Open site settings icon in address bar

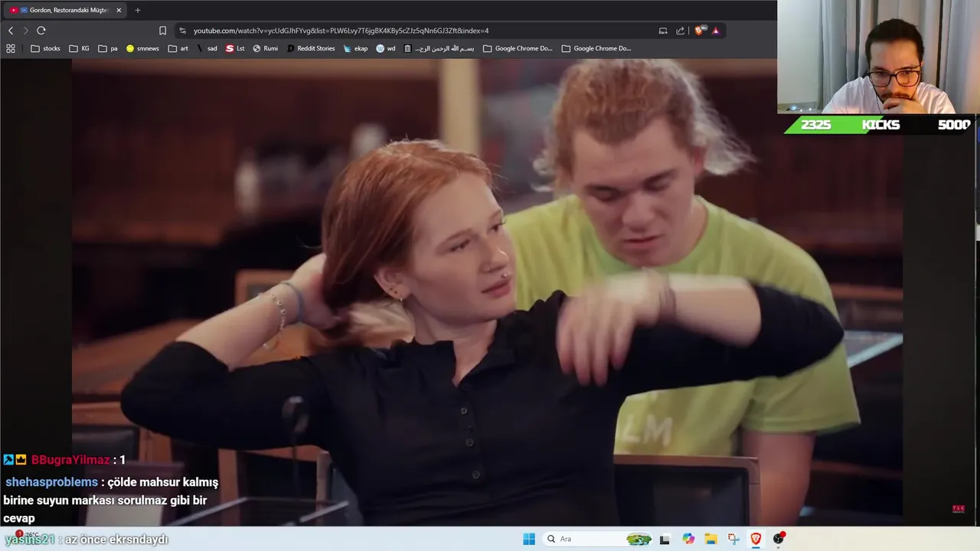point(182,31)
